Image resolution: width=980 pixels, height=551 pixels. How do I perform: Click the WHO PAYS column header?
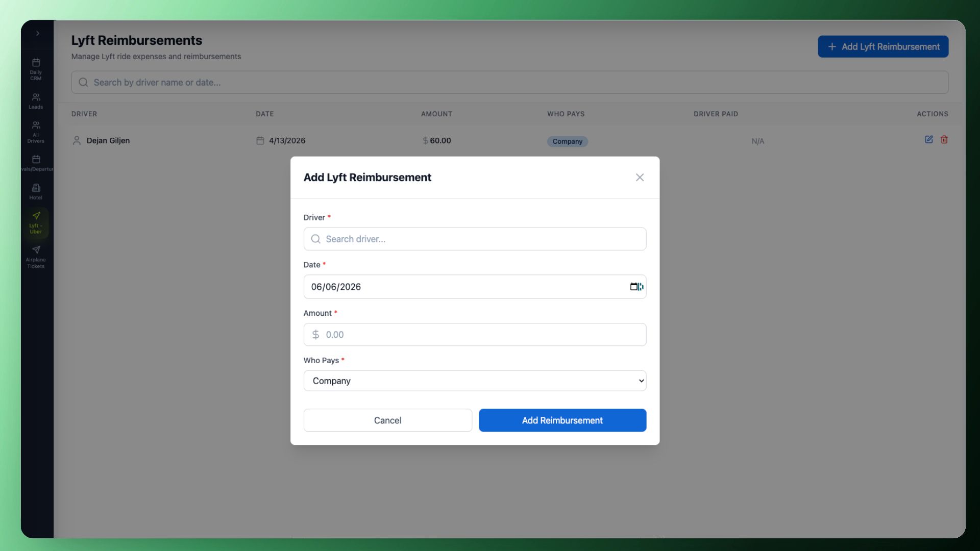566,114
